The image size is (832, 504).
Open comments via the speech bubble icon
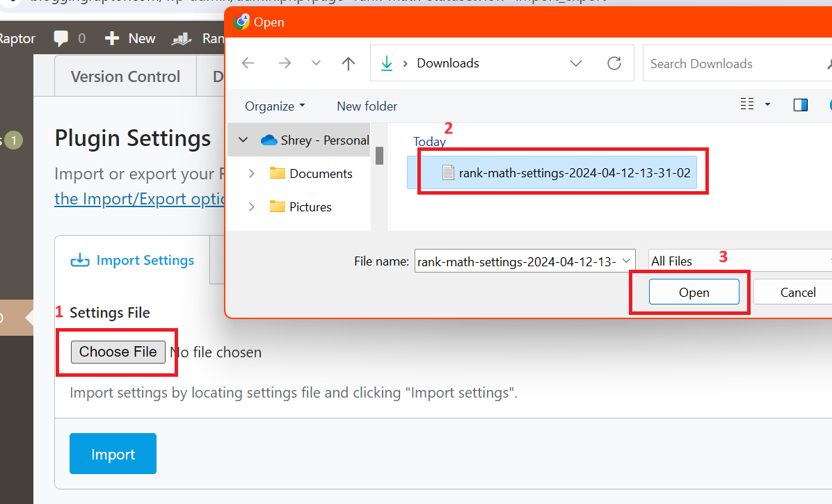(61, 38)
